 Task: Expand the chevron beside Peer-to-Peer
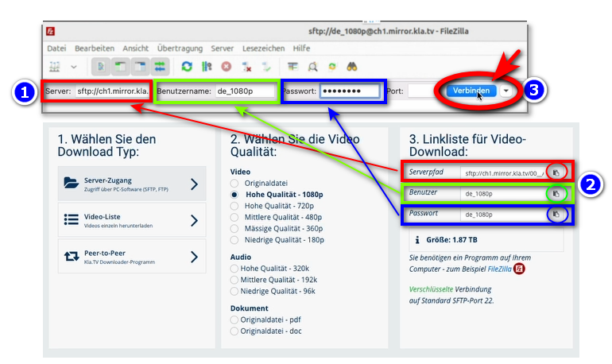pos(194,257)
